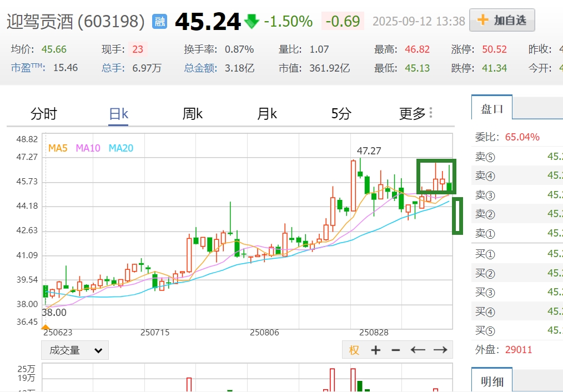Open the 周k weekly chart tab

(x=193, y=114)
